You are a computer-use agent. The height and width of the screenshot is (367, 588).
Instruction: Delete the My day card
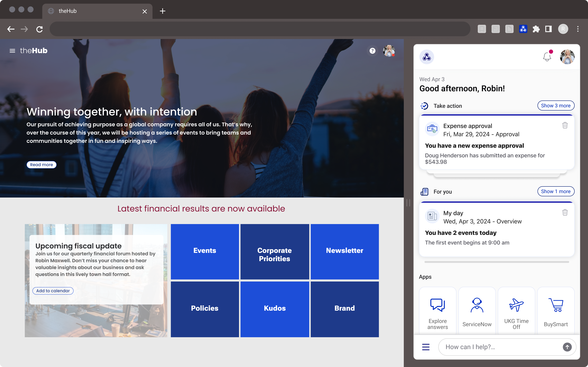(x=565, y=213)
